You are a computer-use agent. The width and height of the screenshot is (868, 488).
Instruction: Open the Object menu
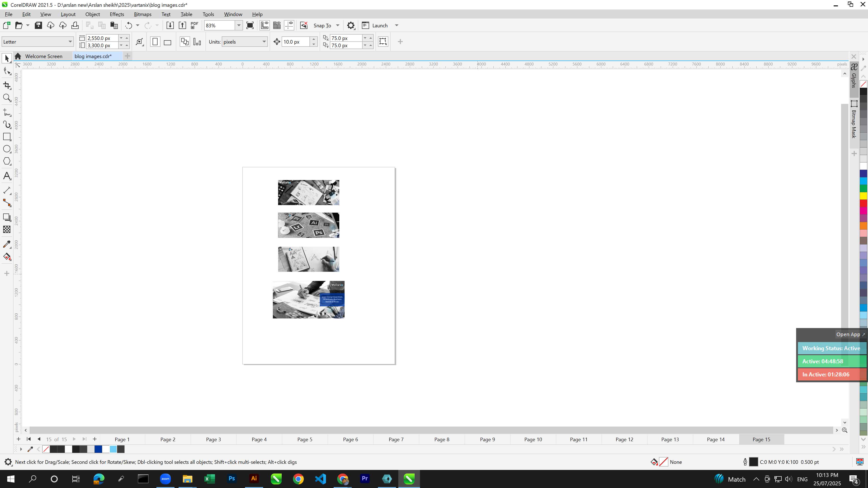(92, 14)
